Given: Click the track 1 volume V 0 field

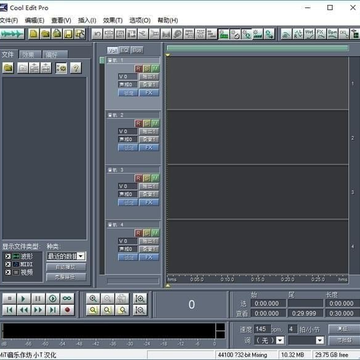Looking at the screenshot, I should pyautogui.click(x=128, y=76).
